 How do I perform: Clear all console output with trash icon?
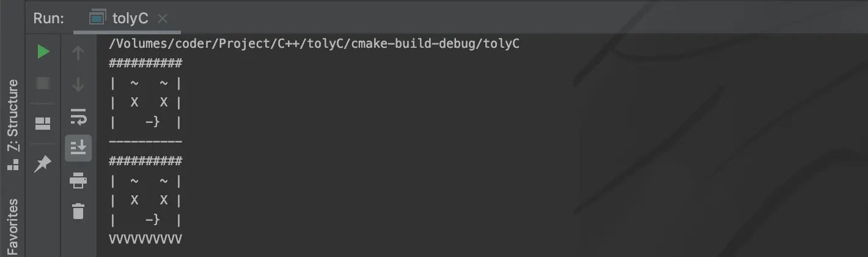(x=78, y=211)
